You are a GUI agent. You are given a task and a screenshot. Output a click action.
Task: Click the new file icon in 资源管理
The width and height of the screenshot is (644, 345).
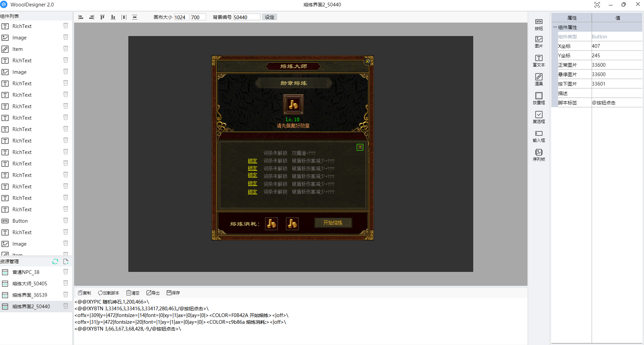[66, 261]
